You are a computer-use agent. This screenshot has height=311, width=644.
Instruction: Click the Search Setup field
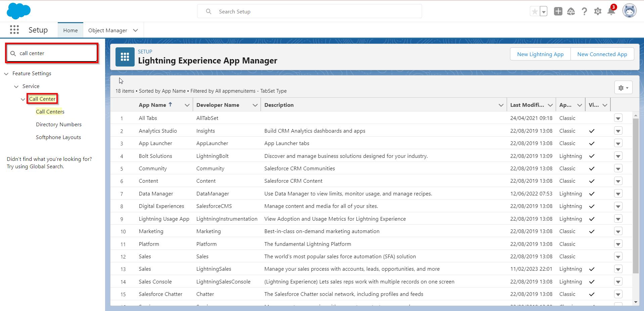309,11
